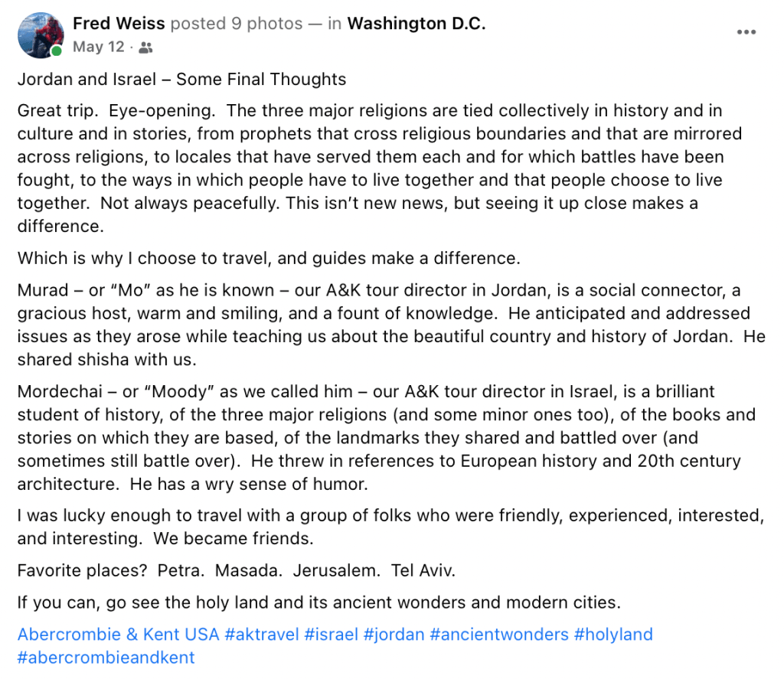Click the friends audience icon beside the date
This screenshot has height=679, width=784.
[x=145, y=47]
